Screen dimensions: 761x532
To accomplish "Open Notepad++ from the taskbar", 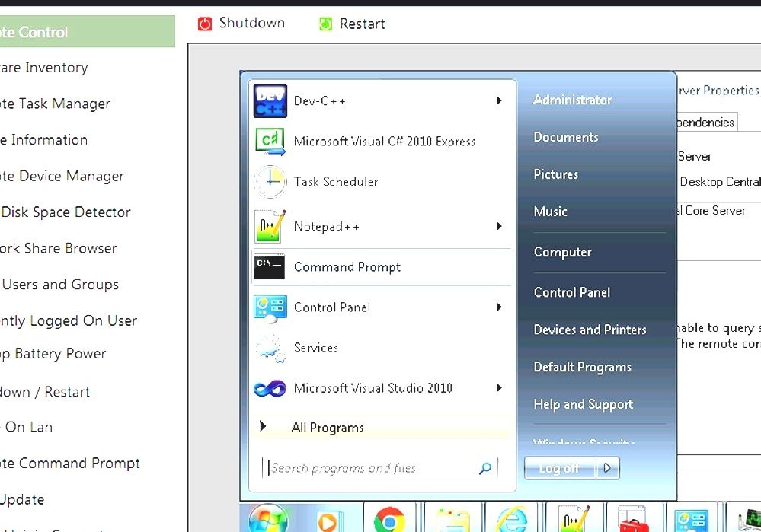I will pos(573,519).
